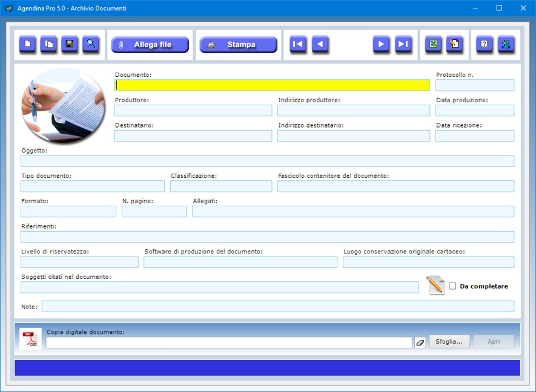
Task: Open help with question mark icon
Action: (485, 44)
